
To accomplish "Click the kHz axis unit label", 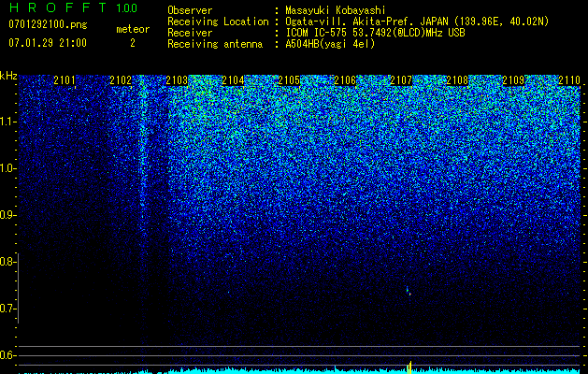I will coord(8,76).
